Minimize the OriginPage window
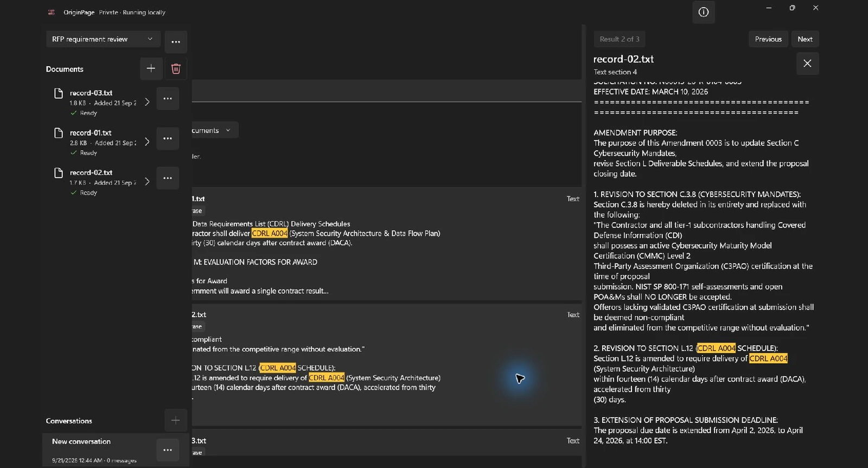The width and height of the screenshot is (868, 468). coord(769,8)
